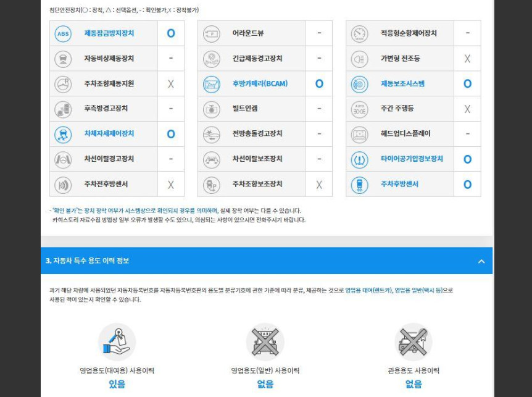
Task: Click the 타이어공기압경보장치 label
Action: [412, 159]
